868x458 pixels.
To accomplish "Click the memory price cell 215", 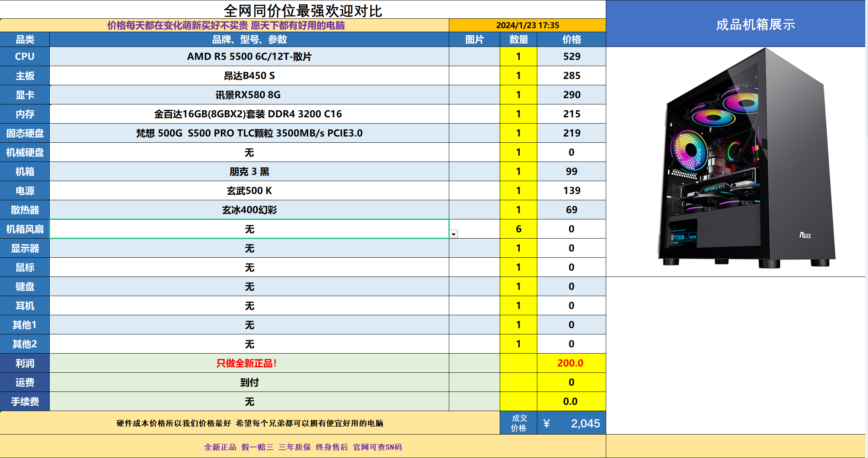I will pos(571,114).
